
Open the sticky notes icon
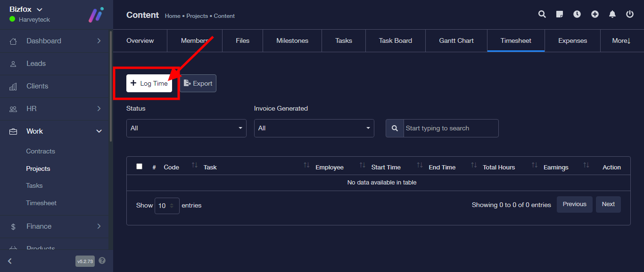(560, 15)
